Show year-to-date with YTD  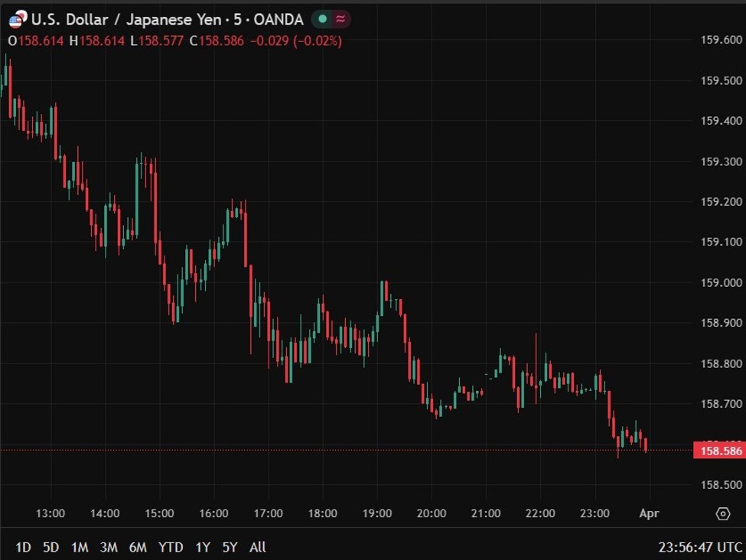coord(171,547)
